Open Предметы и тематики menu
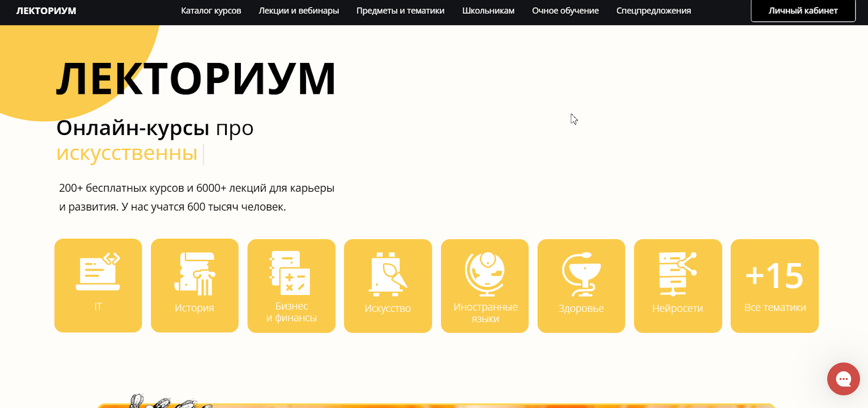The image size is (868, 408). (400, 11)
